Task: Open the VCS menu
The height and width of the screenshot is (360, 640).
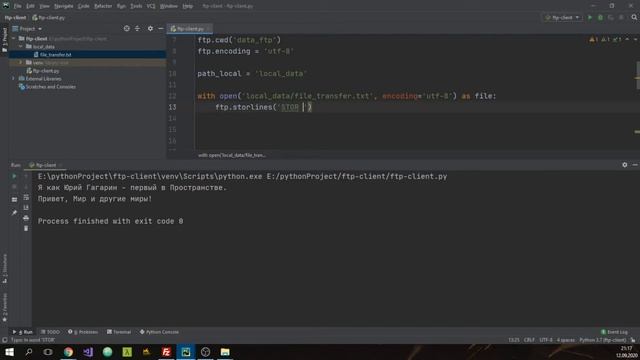Action: pos(151,6)
